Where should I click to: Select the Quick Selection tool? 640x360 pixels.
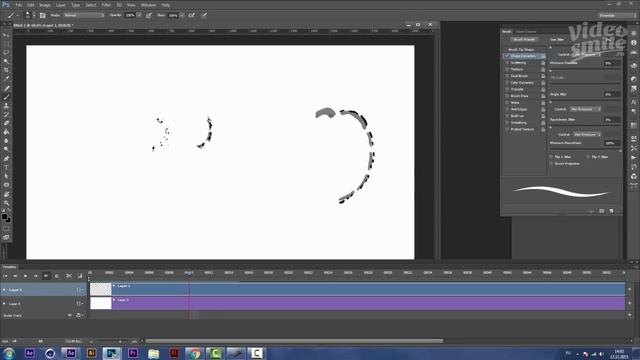pos(6,62)
